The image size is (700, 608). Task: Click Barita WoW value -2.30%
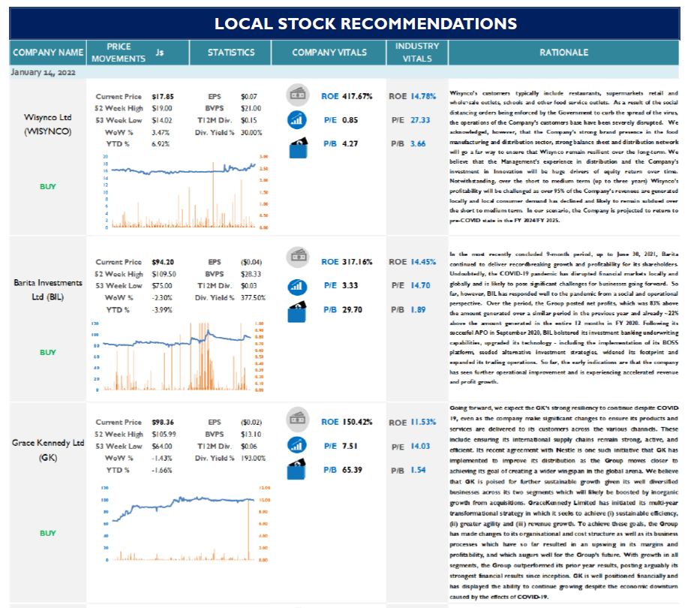pyautogui.click(x=161, y=297)
